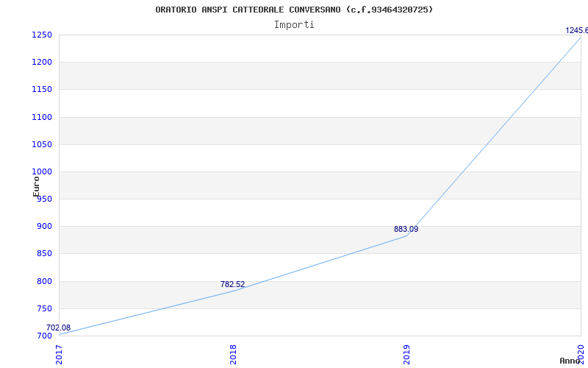The height and width of the screenshot is (368, 588).
Task: Click the 1050 y-axis tick label
Action: click(x=42, y=144)
